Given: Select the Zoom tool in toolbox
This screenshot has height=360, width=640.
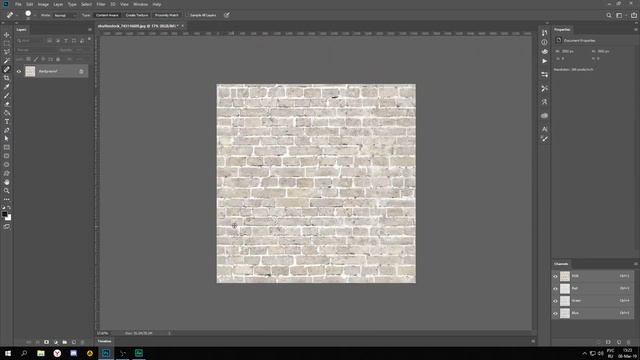Looking at the screenshot, I should click(7, 191).
